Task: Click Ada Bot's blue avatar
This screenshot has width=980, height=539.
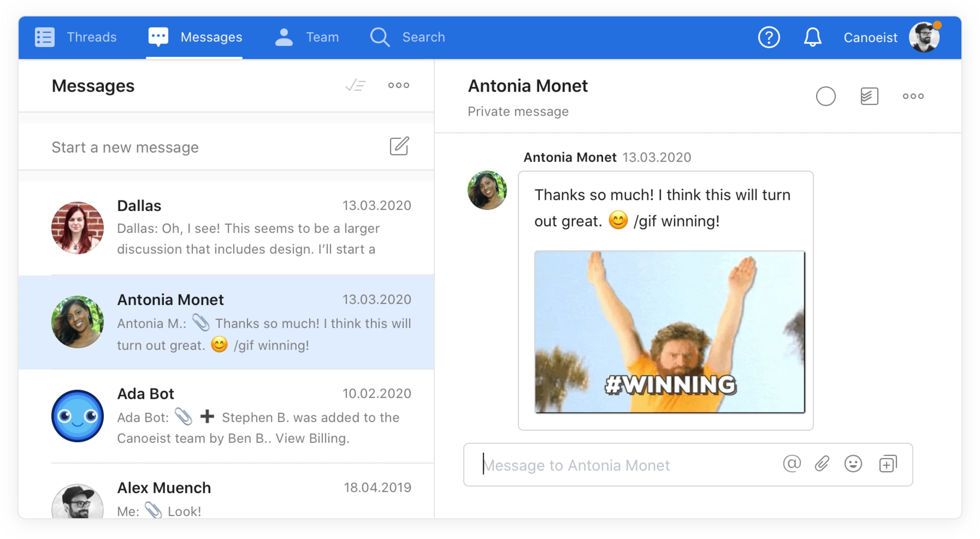Action: point(78,416)
